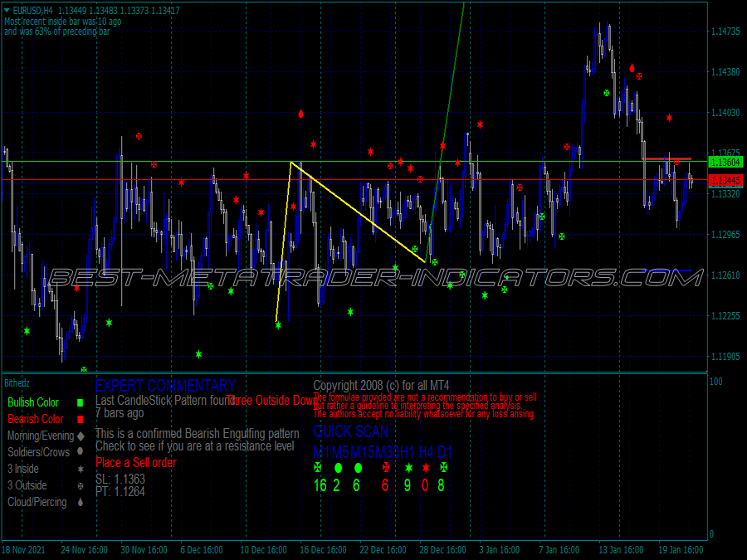Select the steep green trendline
The width and height of the screenshot is (747, 560).
[x=445, y=132]
